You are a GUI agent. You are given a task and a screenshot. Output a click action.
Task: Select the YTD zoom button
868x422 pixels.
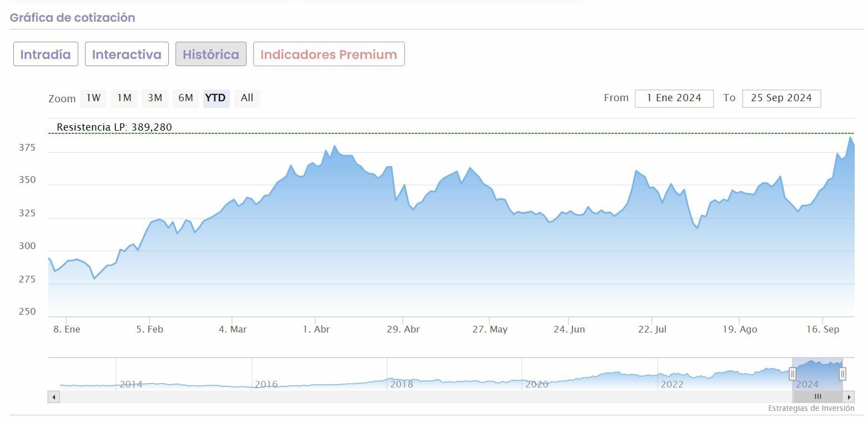tap(215, 98)
